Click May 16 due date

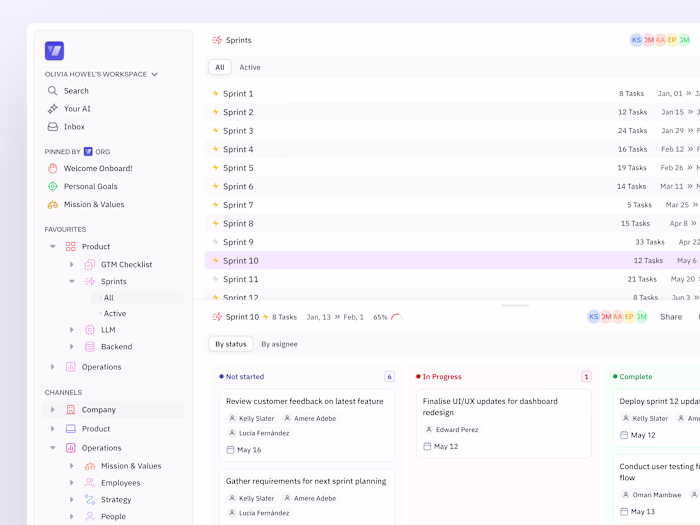244,450
